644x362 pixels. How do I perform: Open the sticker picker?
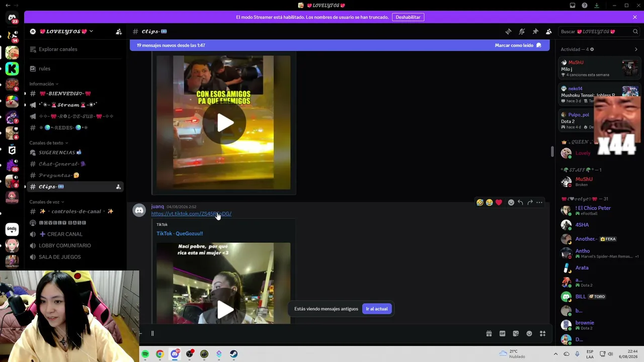click(x=516, y=333)
